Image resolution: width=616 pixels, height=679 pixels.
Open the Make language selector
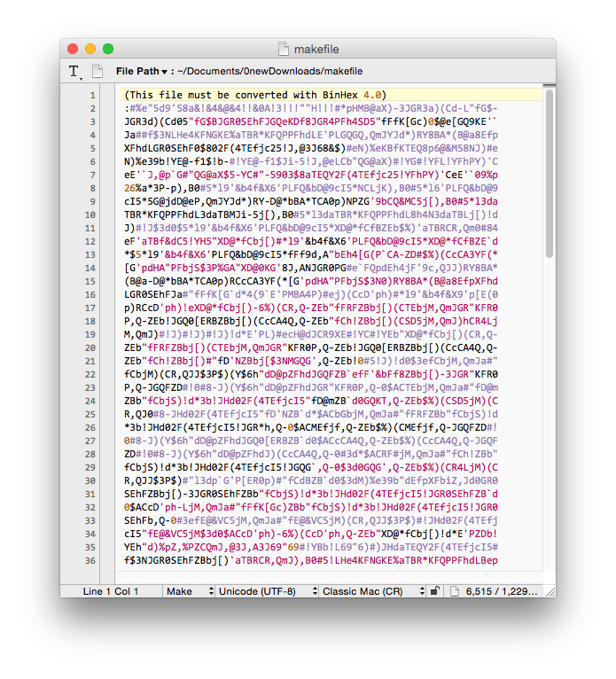click(x=189, y=590)
